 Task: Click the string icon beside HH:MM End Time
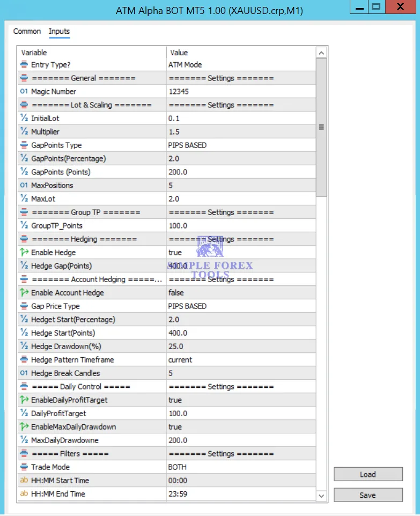pos(24,493)
